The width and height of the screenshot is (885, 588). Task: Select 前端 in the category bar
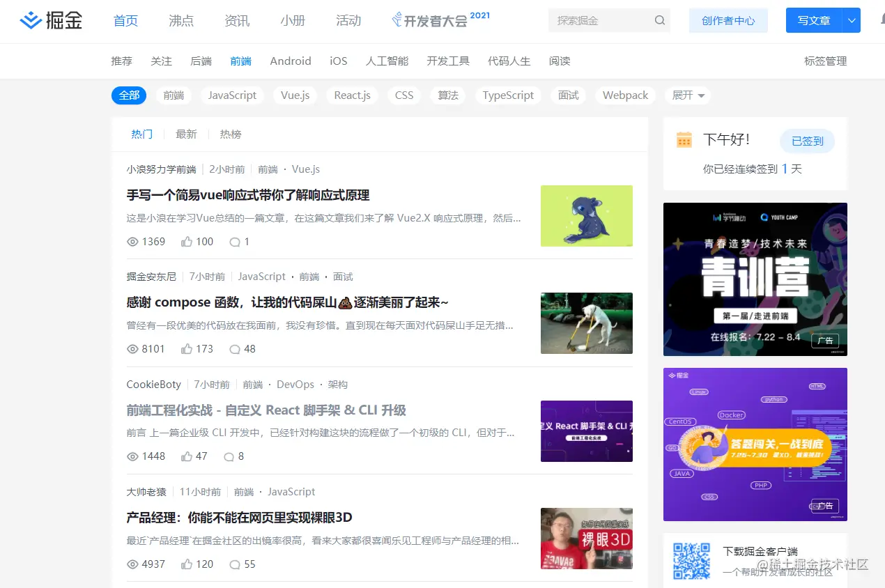coord(240,61)
